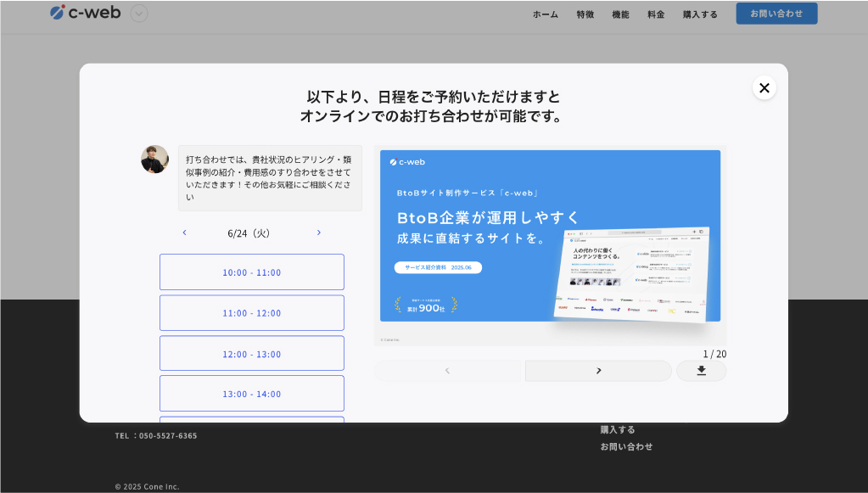Screen dimensions: 868x493
Task: Click the c-web logo in header
Action: pos(86,13)
